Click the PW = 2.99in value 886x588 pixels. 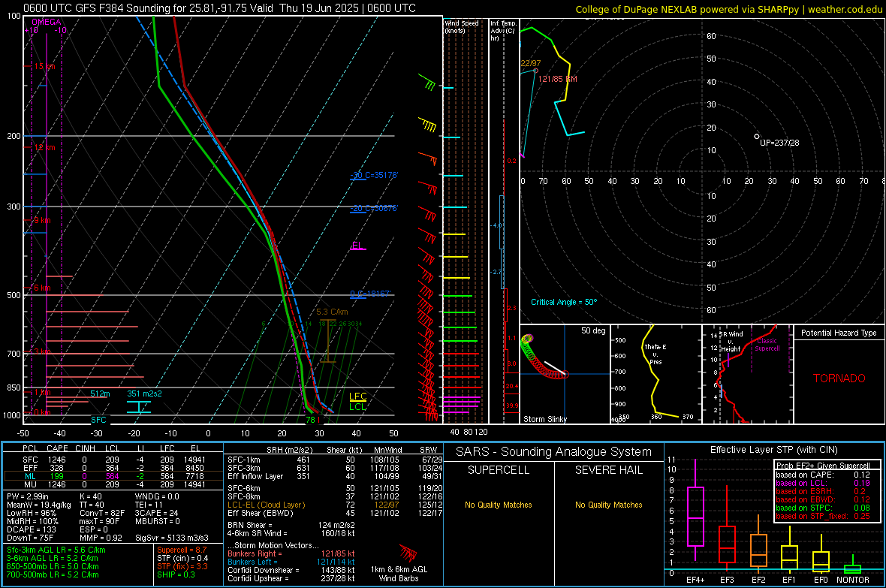click(x=28, y=496)
